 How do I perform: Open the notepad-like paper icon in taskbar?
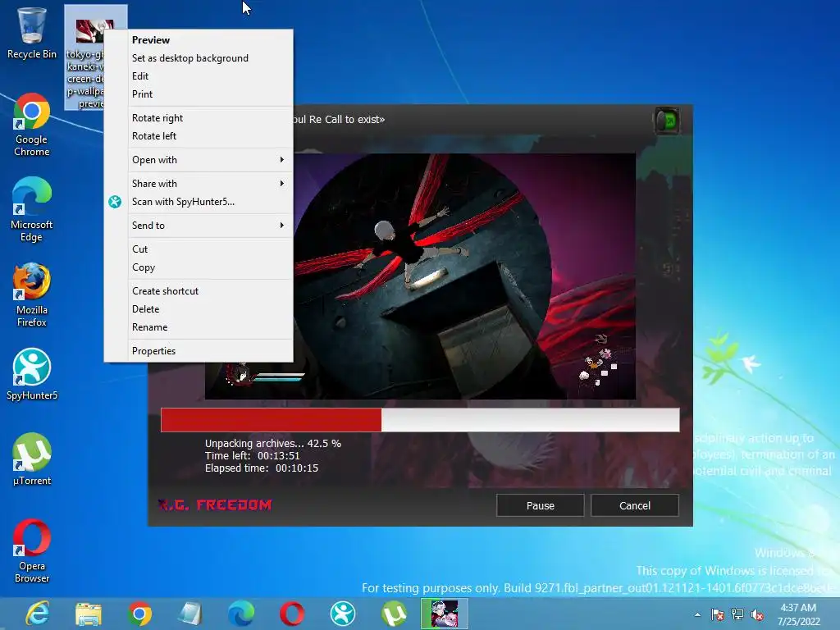[x=190, y=614]
